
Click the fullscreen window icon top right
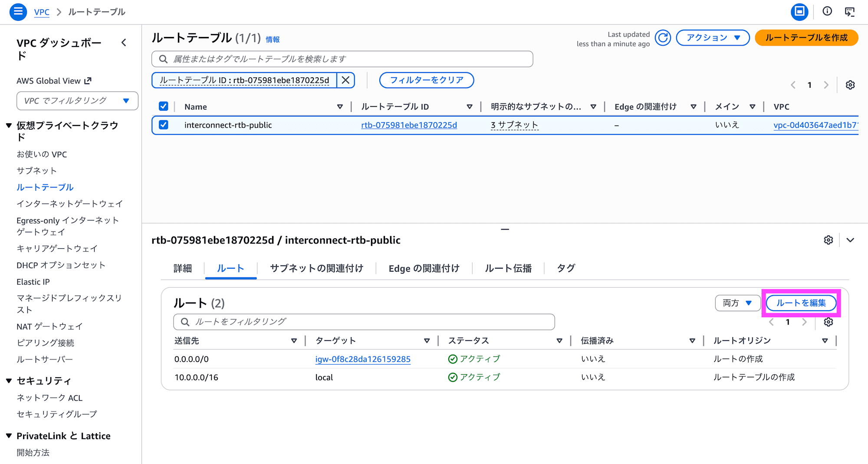799,12
